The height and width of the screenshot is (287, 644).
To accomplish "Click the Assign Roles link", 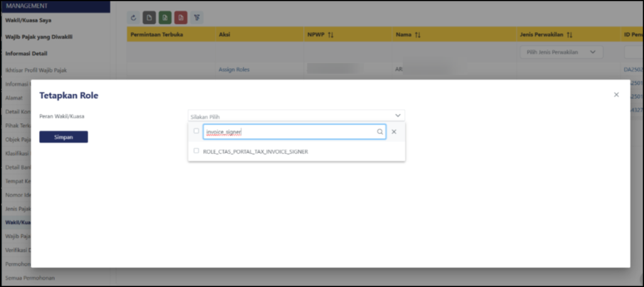I will (x=234, y=69).
